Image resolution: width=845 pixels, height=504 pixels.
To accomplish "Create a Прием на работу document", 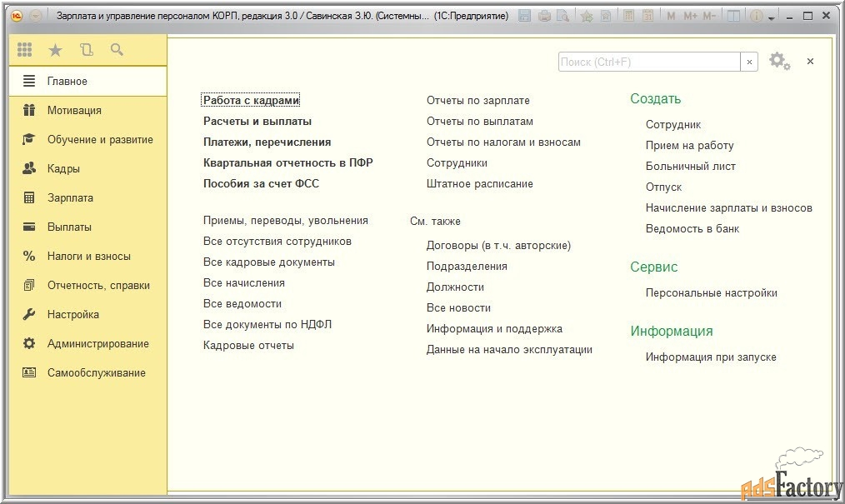I will (690, 146).
